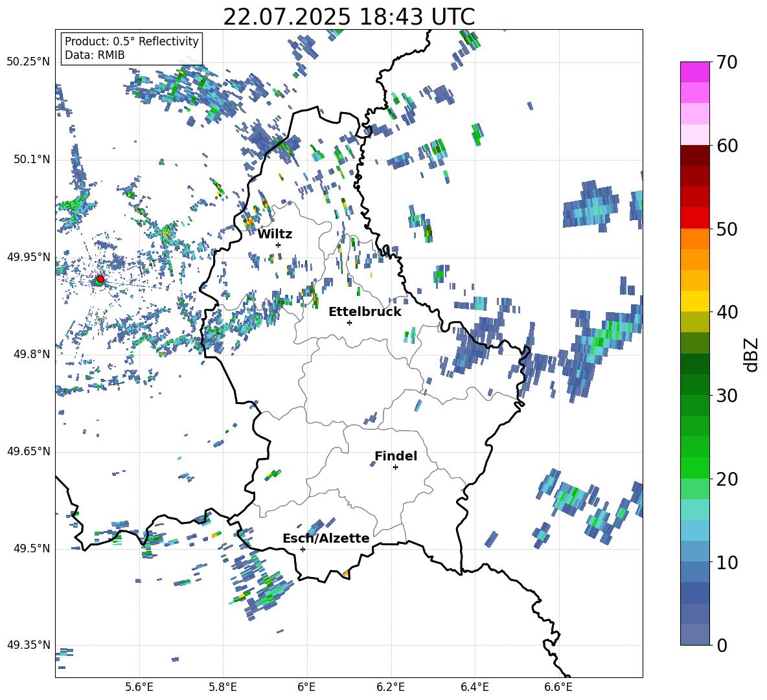Click the 22.07.2025 18:43 UTC title
767x700 pixels.
349,17
